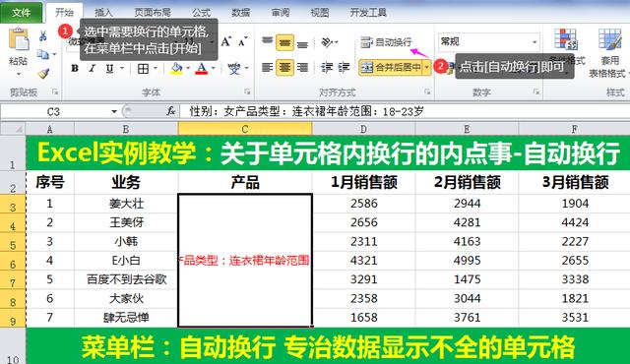The height and width of the screenshot is (364, 630).
Task: Expand the Merge & Center dropdown arrow
Action: tap(426, 68)
